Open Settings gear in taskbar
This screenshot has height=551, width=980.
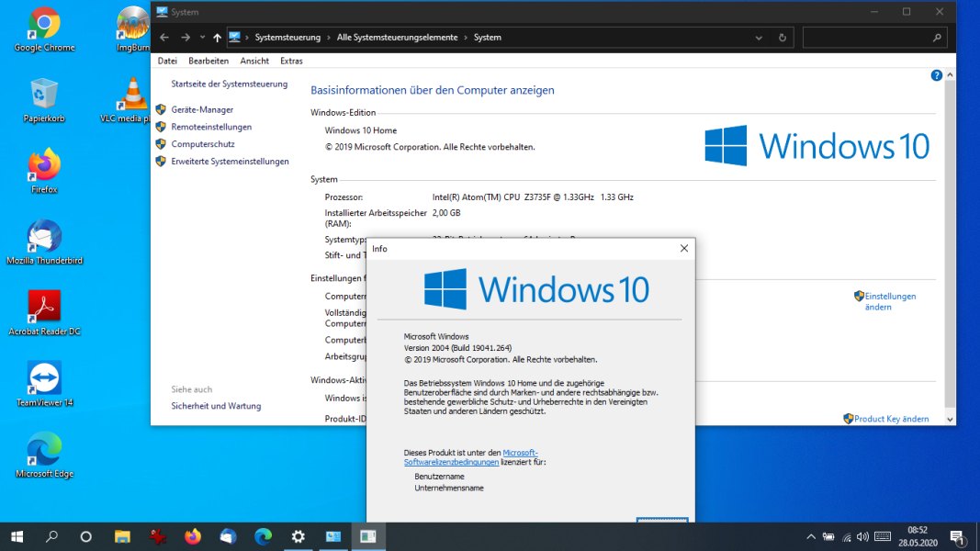[299, 536]
